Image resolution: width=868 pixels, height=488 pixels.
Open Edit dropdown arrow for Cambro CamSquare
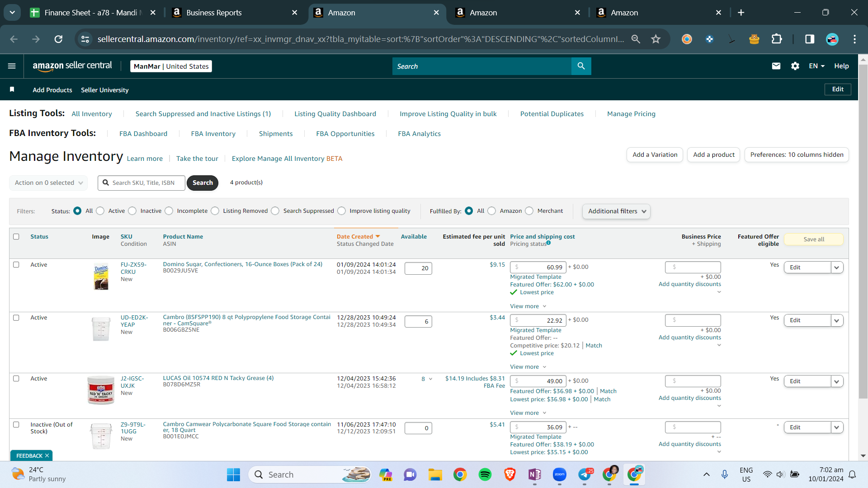click(x=837, y=320)
